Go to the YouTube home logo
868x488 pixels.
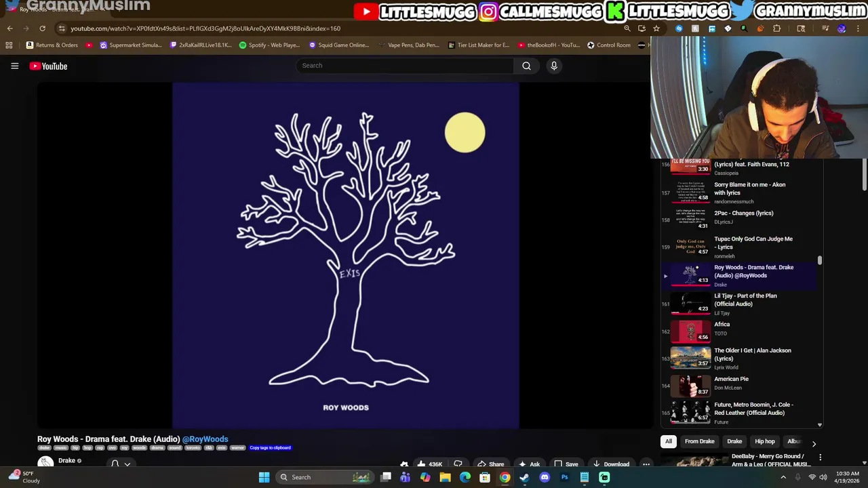click(x=48, y=66)
